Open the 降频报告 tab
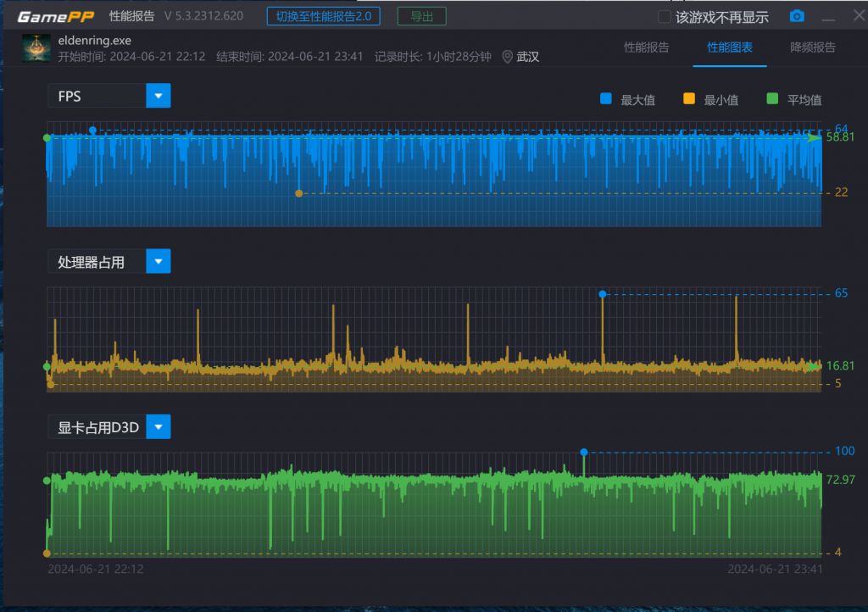 click(x=812, y=47)
